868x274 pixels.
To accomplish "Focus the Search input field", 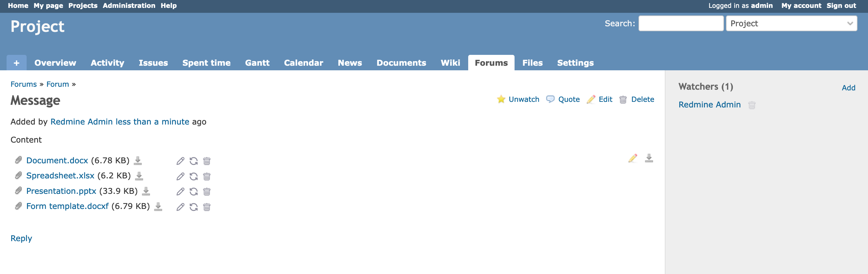I will pyautogui.click(x=681, y=24).
